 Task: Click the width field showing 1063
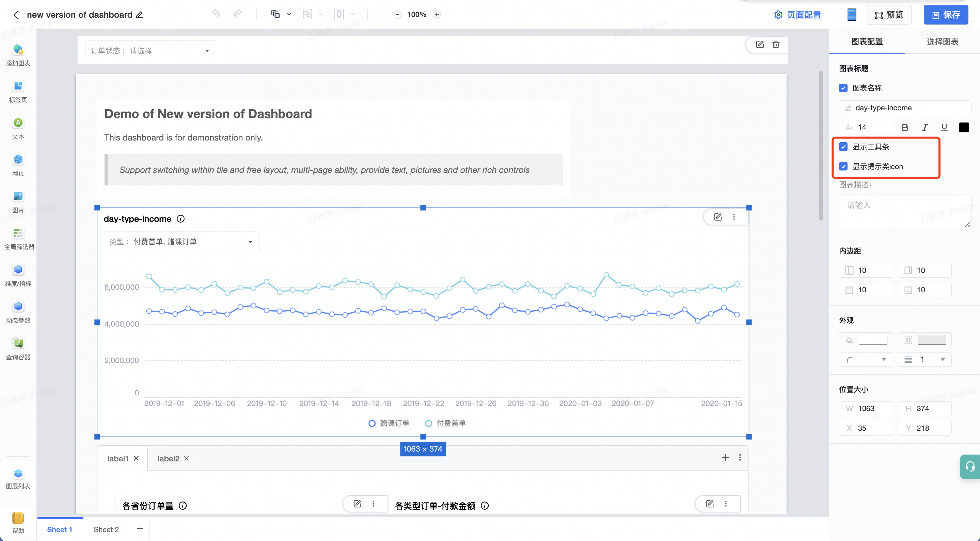(866, 409)
